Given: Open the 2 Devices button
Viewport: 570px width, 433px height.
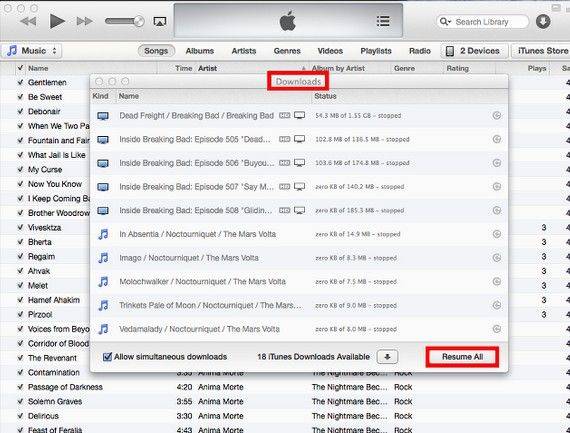Looking at the screenshot, I should 474,51.
